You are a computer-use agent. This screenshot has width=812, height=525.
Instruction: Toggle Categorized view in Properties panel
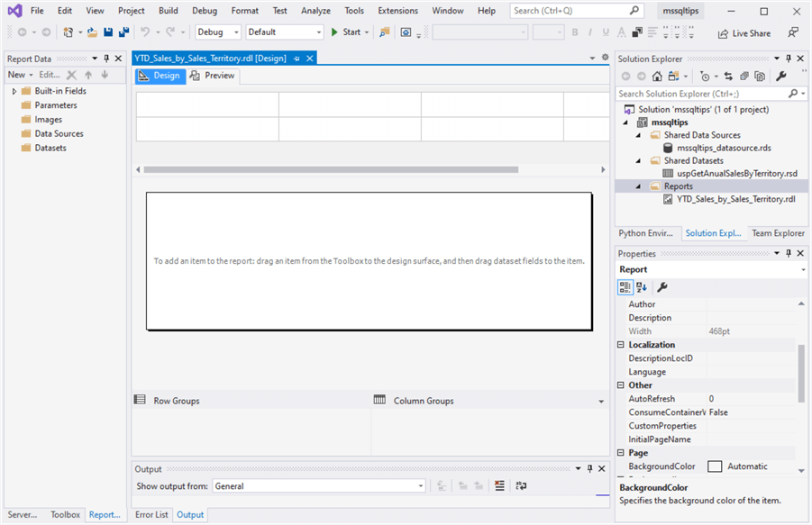tap(625, 287)
